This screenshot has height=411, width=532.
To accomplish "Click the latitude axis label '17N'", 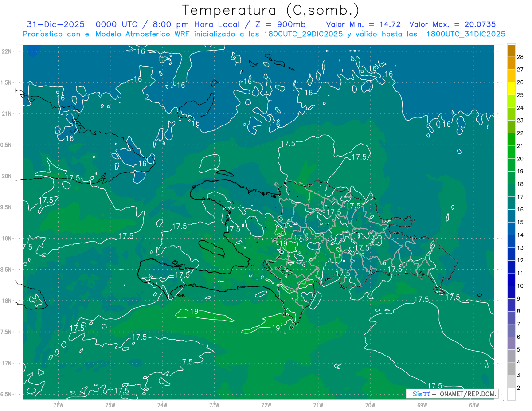I will pyautogui.click(x=7, y=363).
